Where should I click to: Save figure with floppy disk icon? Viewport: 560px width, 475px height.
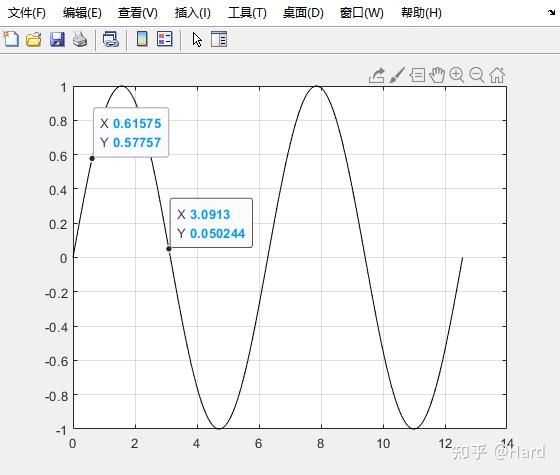coord(57,39)
